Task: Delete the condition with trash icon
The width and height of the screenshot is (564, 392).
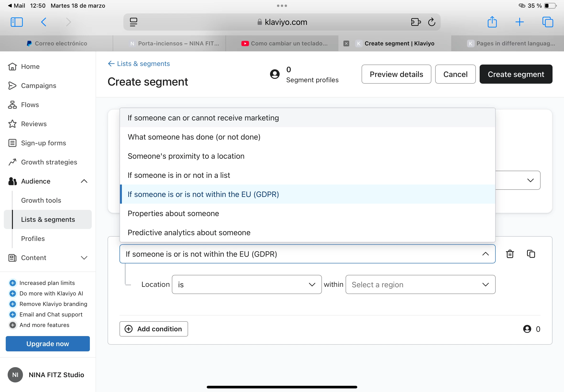Action: (x=510, y=254)
